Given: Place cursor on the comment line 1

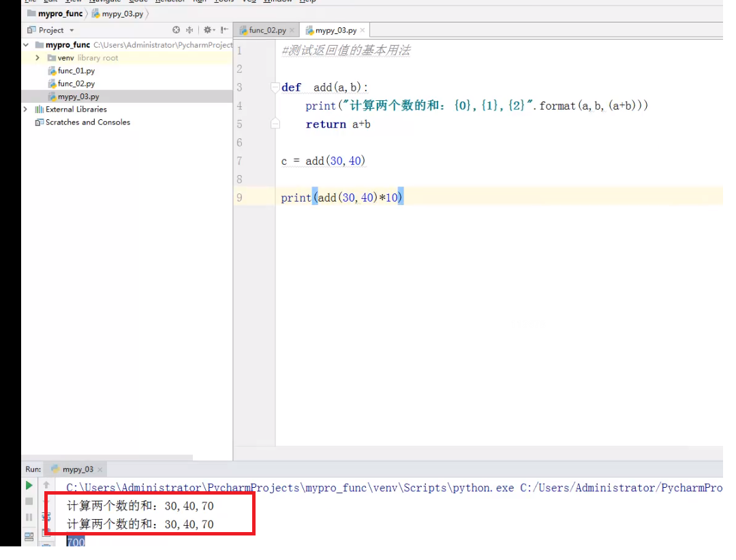Looking at the screenshot, I should (346, 50).
